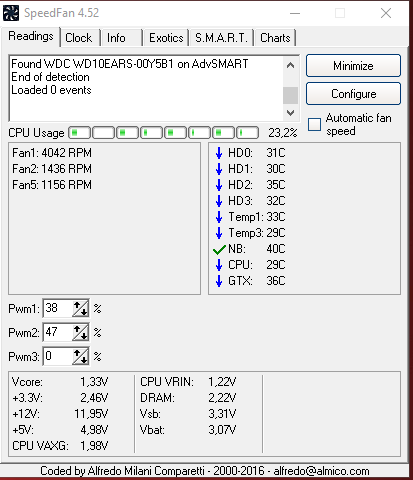Switch to the Readings tab
This screenshot has height=480, width=413.
(31, 36)
